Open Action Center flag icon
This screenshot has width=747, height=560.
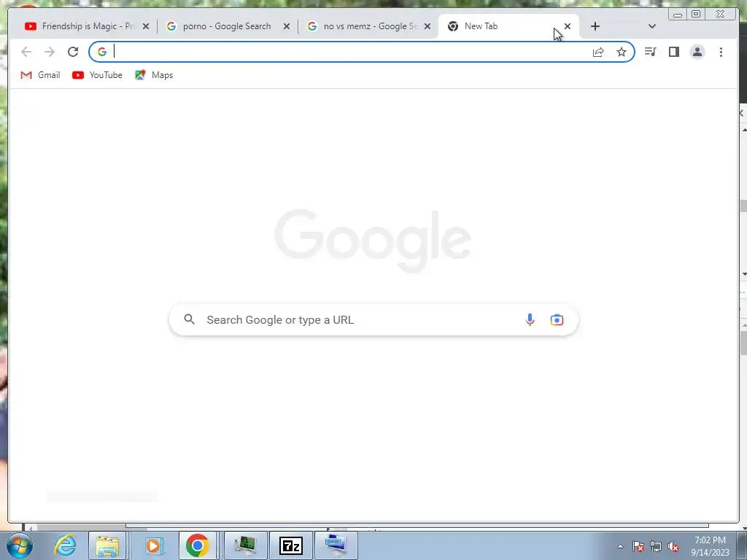[x=638, y=546]
